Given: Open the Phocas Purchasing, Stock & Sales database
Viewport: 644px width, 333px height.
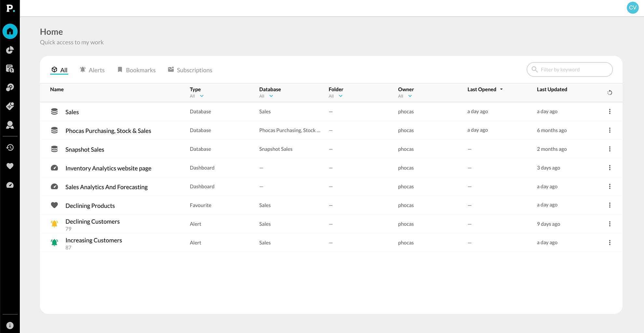Looking at the screenshot, I should pyautogui.click(x=108, y=131).
